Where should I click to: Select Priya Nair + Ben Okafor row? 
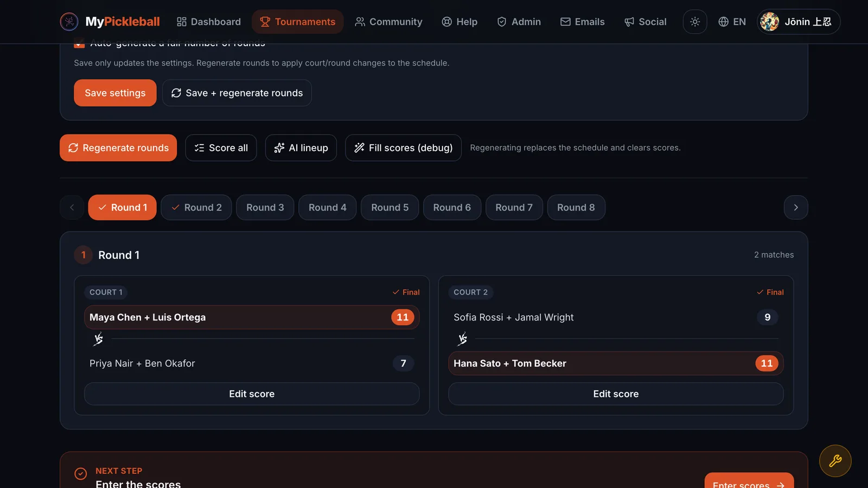[252, 363]
